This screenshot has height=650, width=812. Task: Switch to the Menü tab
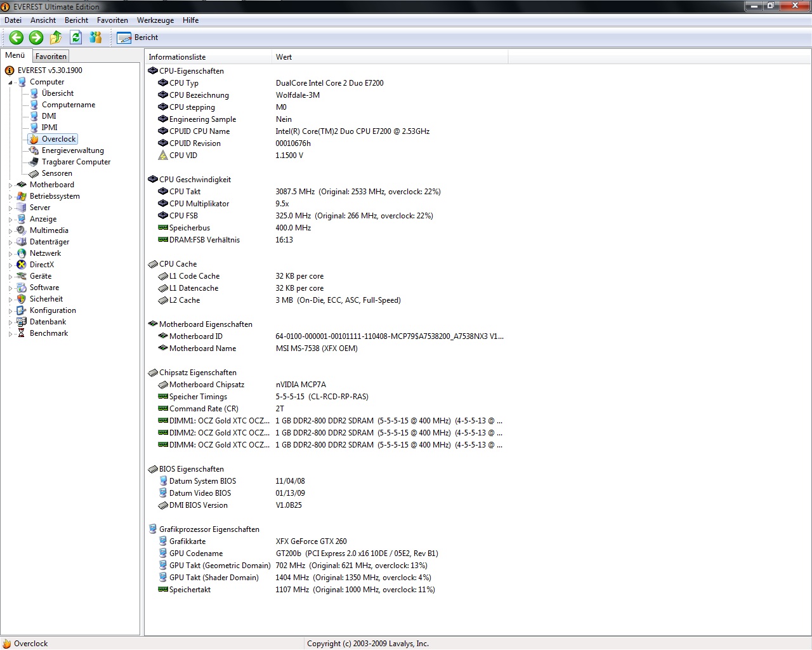pos(15,55)
